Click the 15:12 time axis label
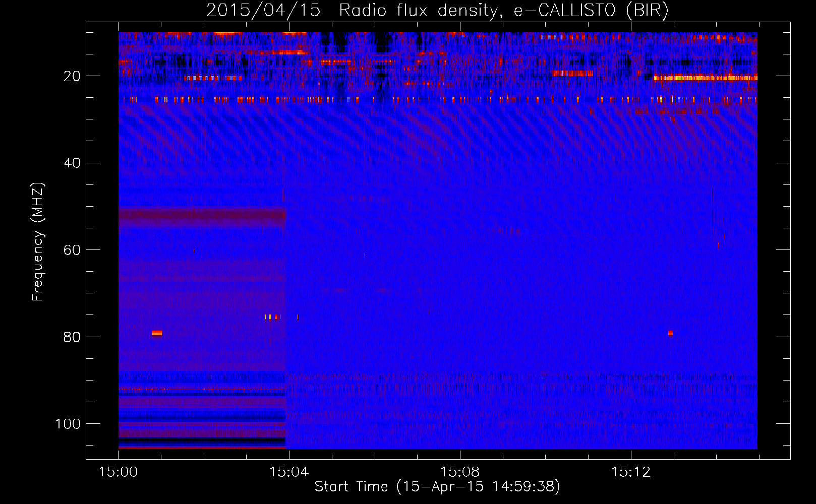The height and width of the screenshot is (504, 816). pos(631,472)
